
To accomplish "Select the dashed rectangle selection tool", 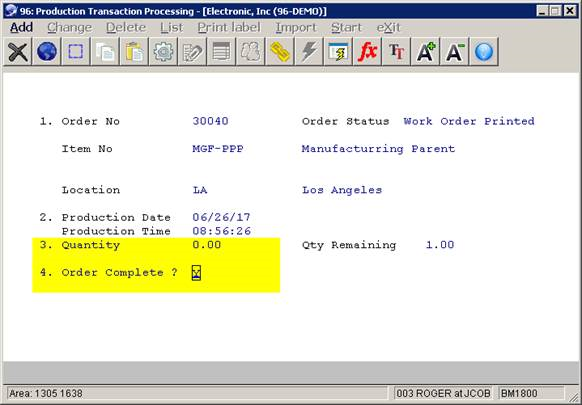I will tap(76, 52).
